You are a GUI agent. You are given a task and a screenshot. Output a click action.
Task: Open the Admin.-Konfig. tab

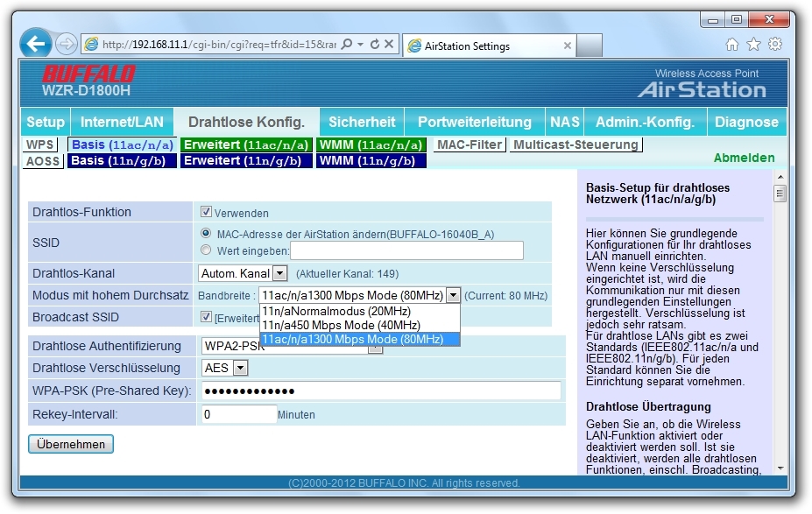[x=646, y=122]
